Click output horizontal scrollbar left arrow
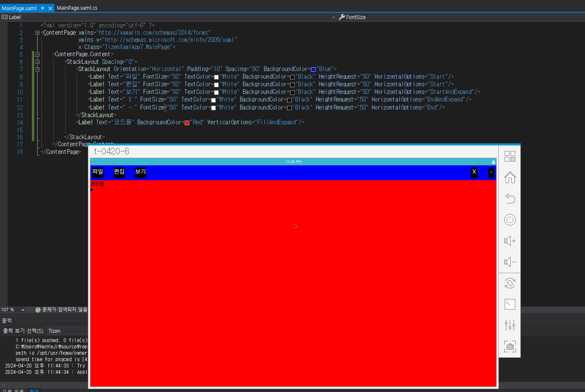This screenshot has width=585, height=392. [4, 385]
